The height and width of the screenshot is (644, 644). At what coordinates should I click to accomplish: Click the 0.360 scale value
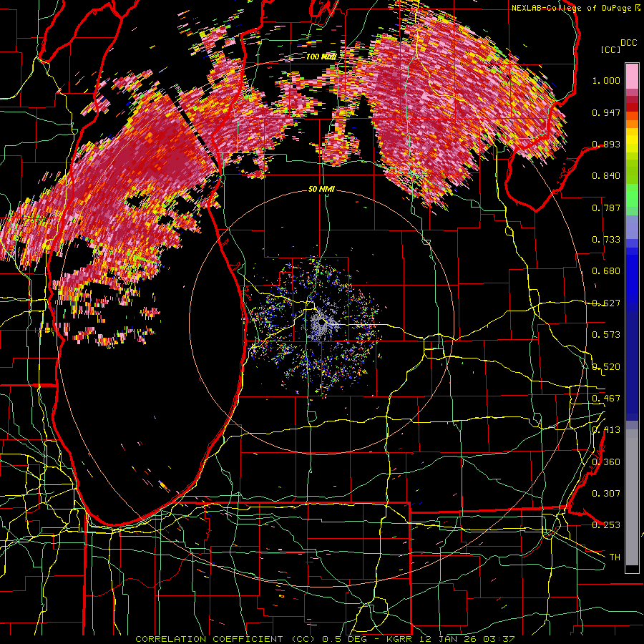(x=606, y=462)
